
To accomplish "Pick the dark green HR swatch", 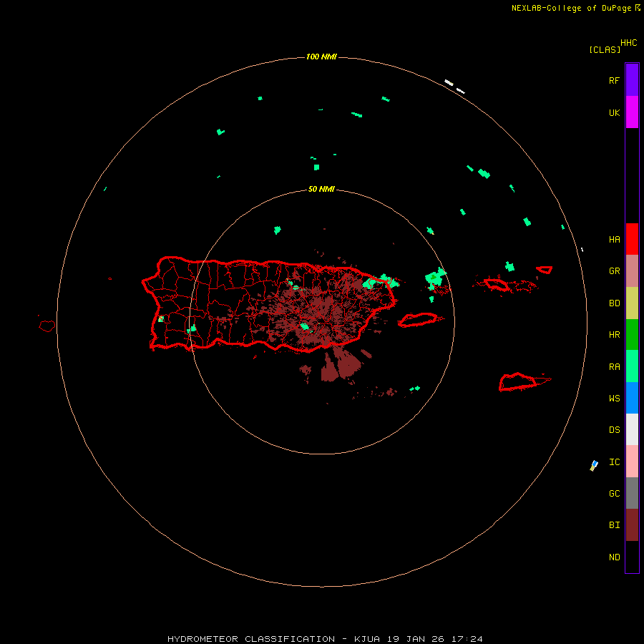I will pos(632,335).
